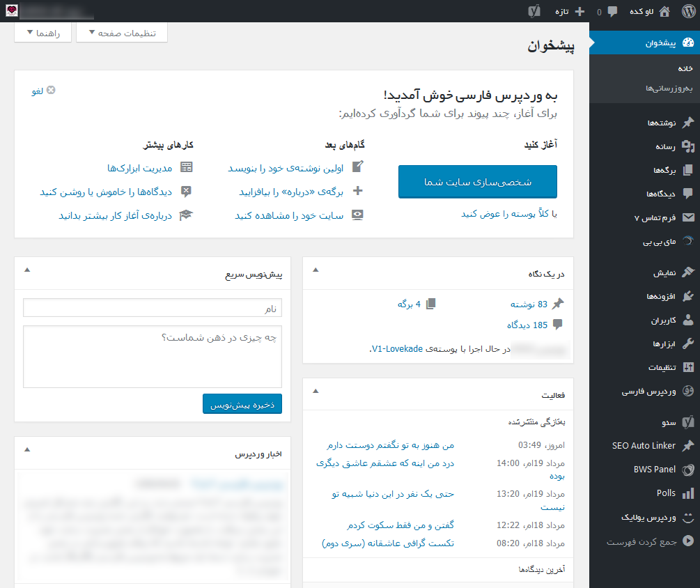Collapse the فعالیت widget
The width and height of the screenshot is (700, 588).
pyautogui.click(x=316, y=391)
